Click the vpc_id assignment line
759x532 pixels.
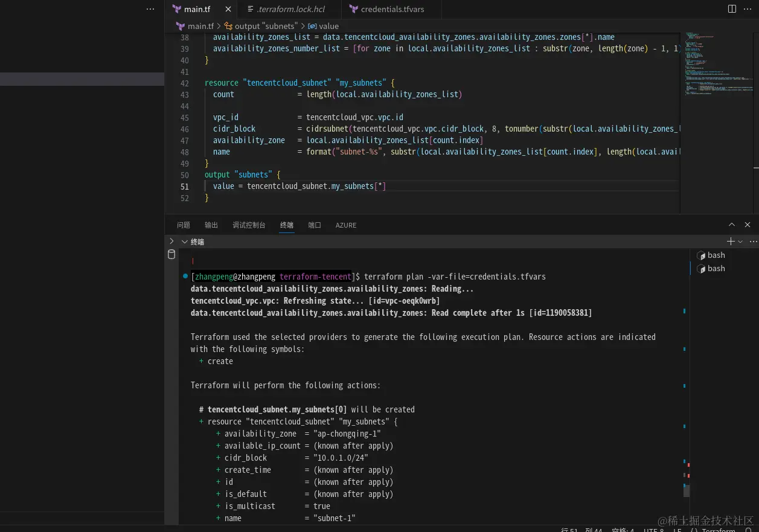pyautogui.click(x=308, y=117)
